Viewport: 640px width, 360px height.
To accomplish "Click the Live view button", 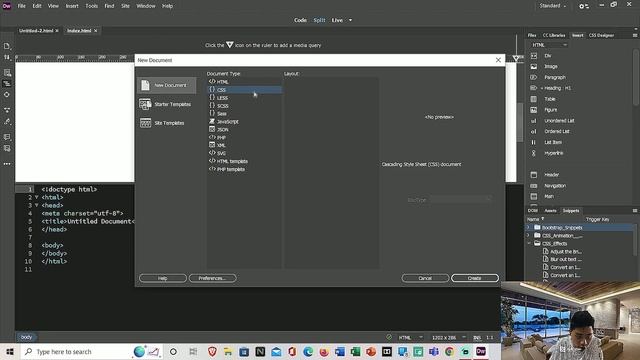I will (337, 20).
